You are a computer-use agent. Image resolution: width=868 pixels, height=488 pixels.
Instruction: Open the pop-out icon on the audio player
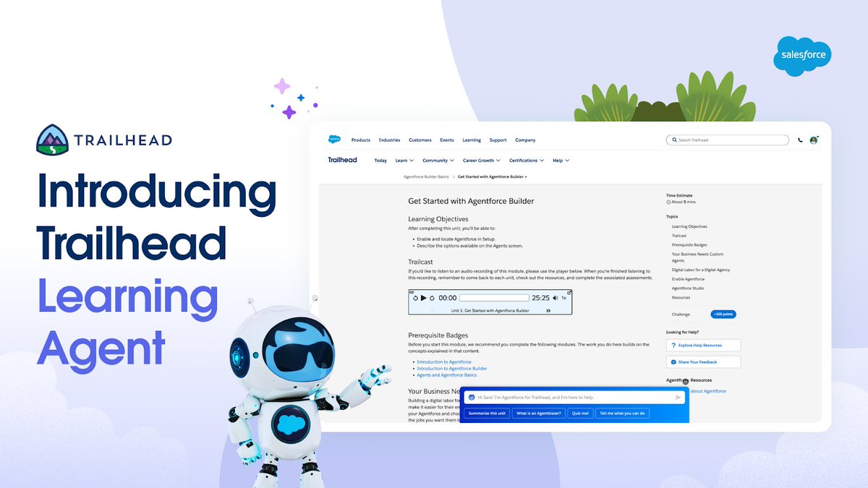(569, 291)
